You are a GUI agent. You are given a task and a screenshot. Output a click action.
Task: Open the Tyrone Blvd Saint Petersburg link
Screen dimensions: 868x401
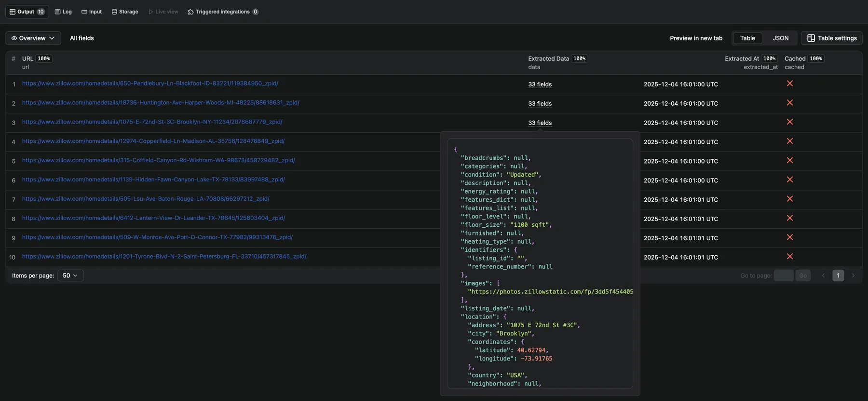pyautogui.click(x=164, y=257)
